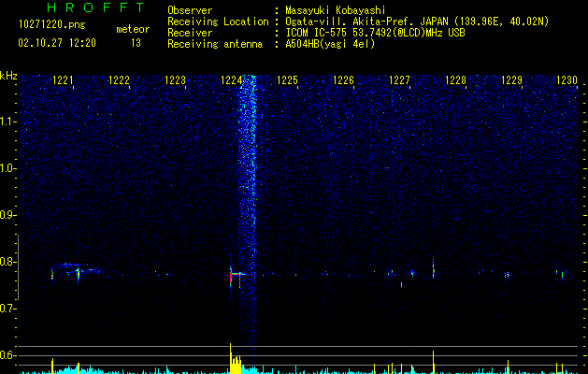Click the 1224 time marker
588x374 pixels.
(232, 80)
